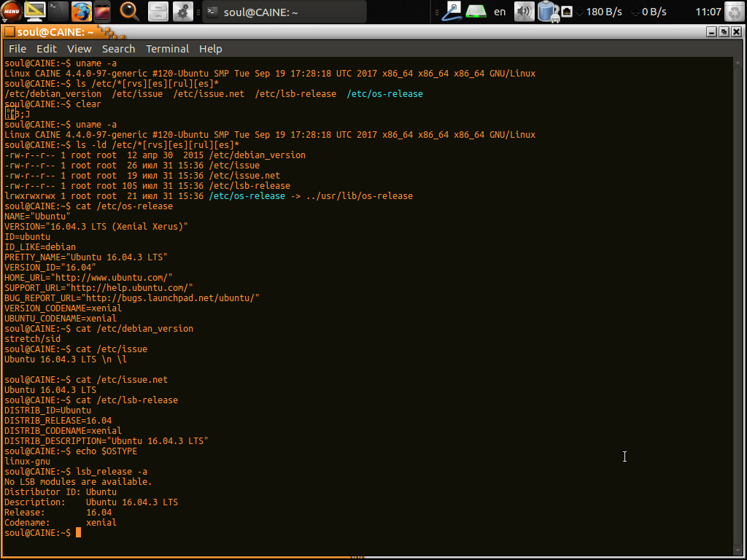Click the ethernet network monitor icon
747x560 pixels.
pos(566,12)
